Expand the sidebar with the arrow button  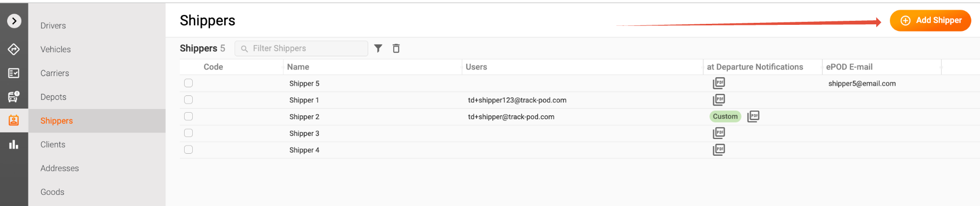[x=14, y=21]
